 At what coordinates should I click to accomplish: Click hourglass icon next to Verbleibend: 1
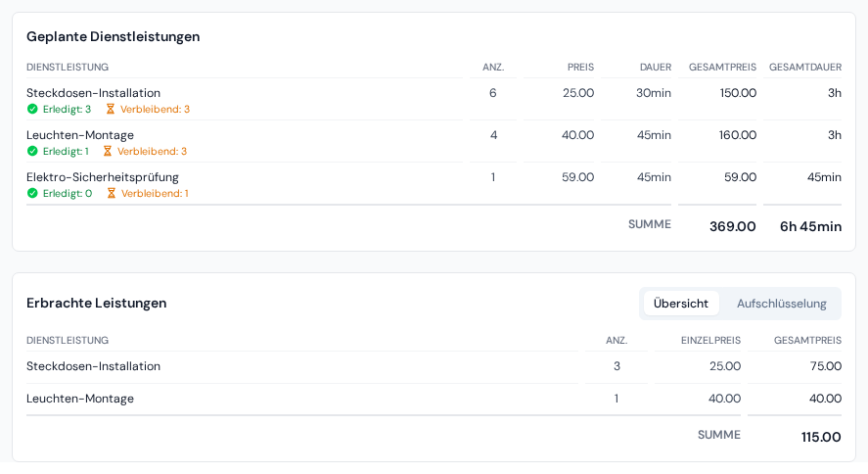click(112, 193)
